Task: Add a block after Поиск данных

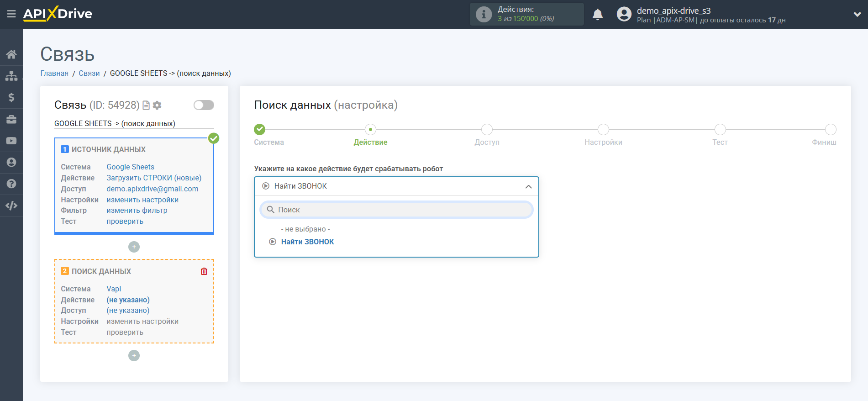Action: pos(134,355)
